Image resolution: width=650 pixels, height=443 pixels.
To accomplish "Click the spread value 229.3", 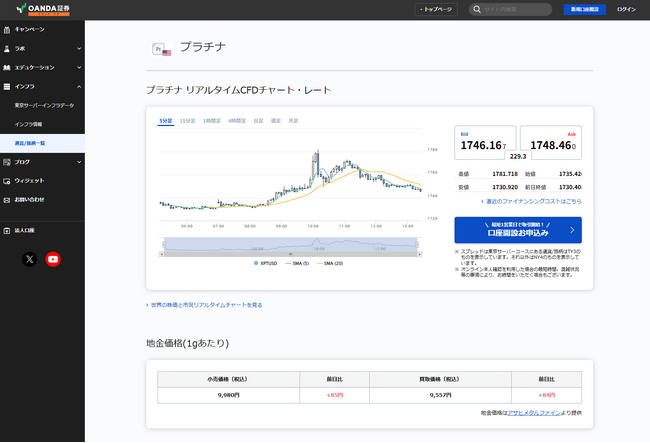I will click(518, 156).
